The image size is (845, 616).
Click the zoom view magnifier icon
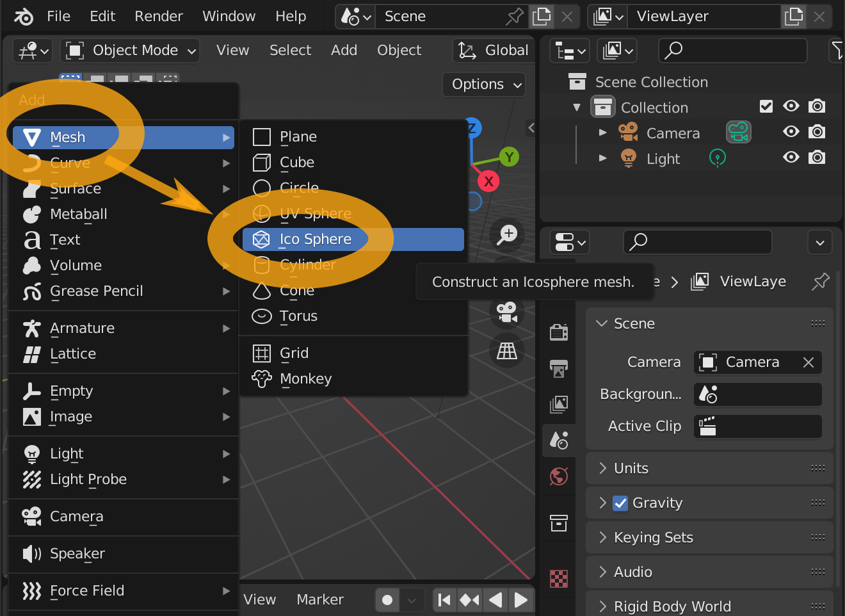tap(507, 234)
